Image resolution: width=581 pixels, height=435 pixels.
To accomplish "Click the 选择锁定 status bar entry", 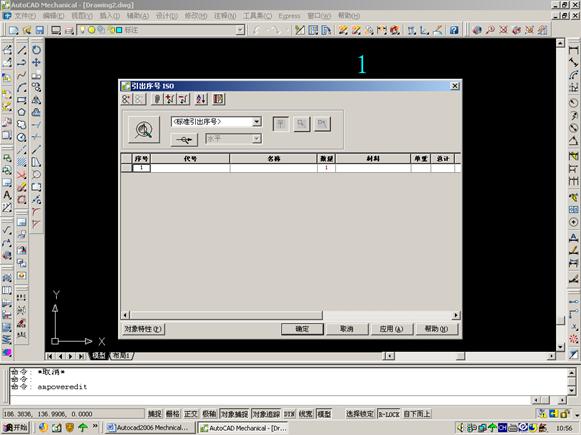I will [360, 414].
